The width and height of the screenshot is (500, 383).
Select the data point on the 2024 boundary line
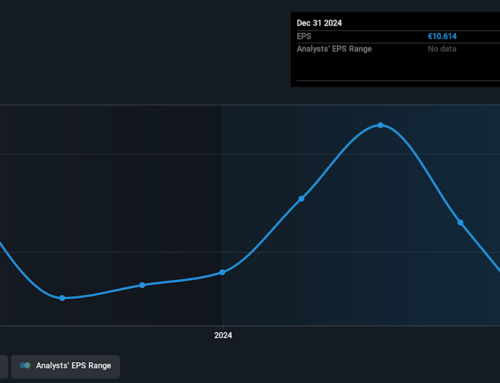(222, 272)
